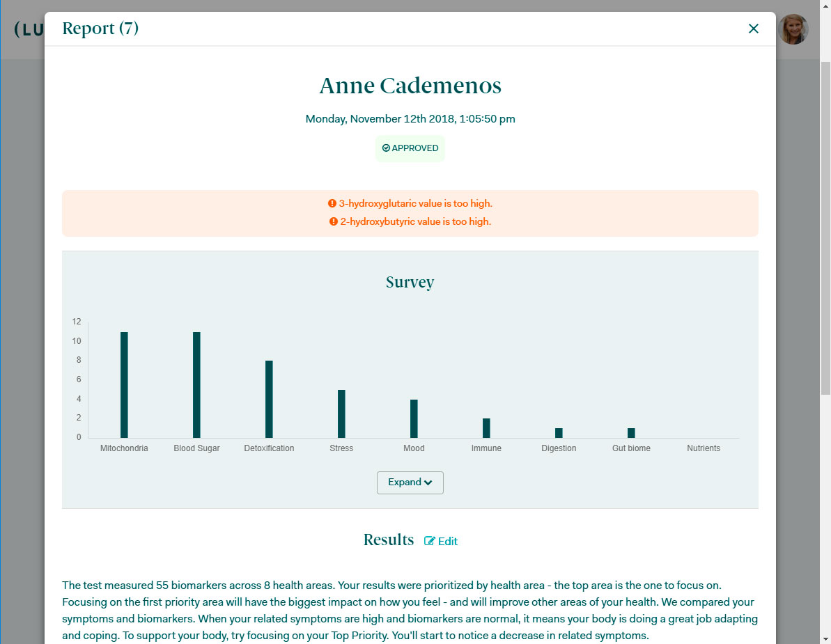Click the scrollbar down arrow
The width and height of the screenshot is (831, 644).
click(825, 638)
